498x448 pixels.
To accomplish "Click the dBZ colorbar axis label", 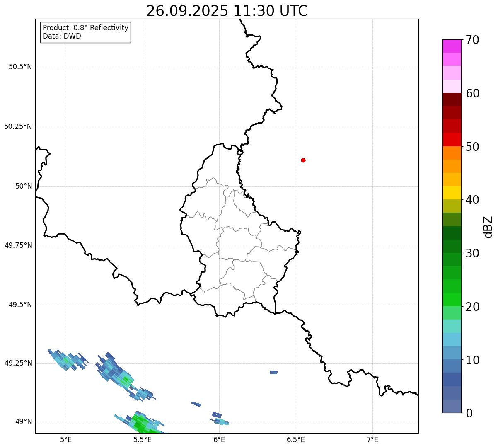I will (488, 226).
